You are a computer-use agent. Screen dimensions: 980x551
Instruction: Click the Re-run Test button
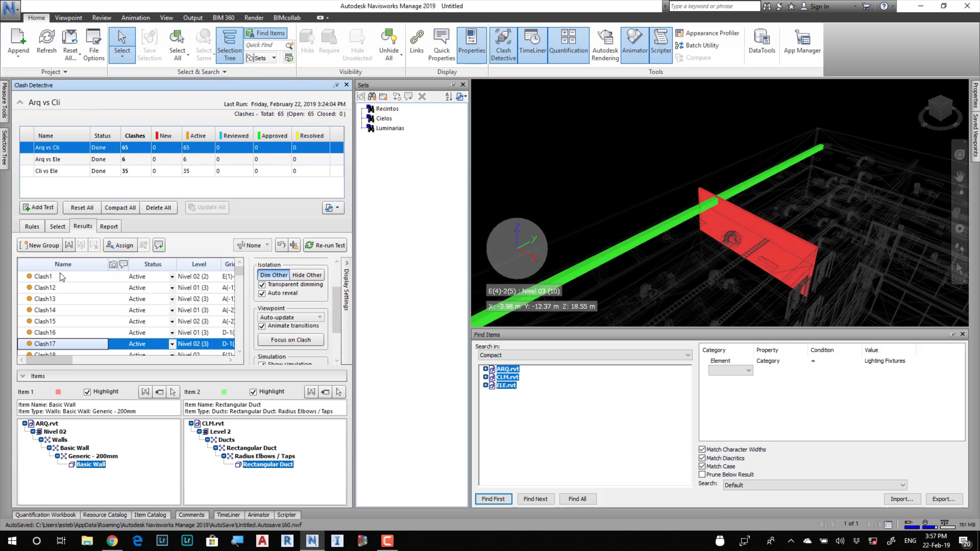click(325, 245)
